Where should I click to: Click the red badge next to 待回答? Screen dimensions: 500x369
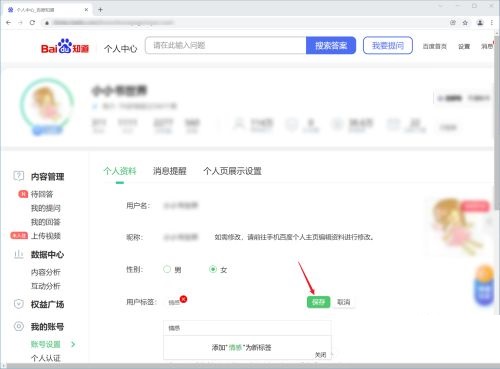click(23, 194)
